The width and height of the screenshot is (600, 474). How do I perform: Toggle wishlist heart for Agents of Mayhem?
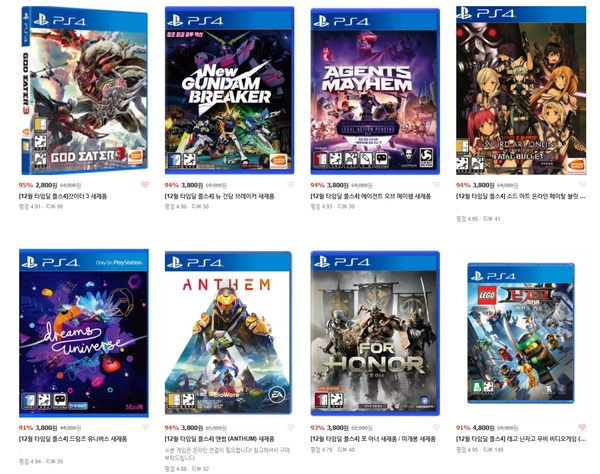436,185
